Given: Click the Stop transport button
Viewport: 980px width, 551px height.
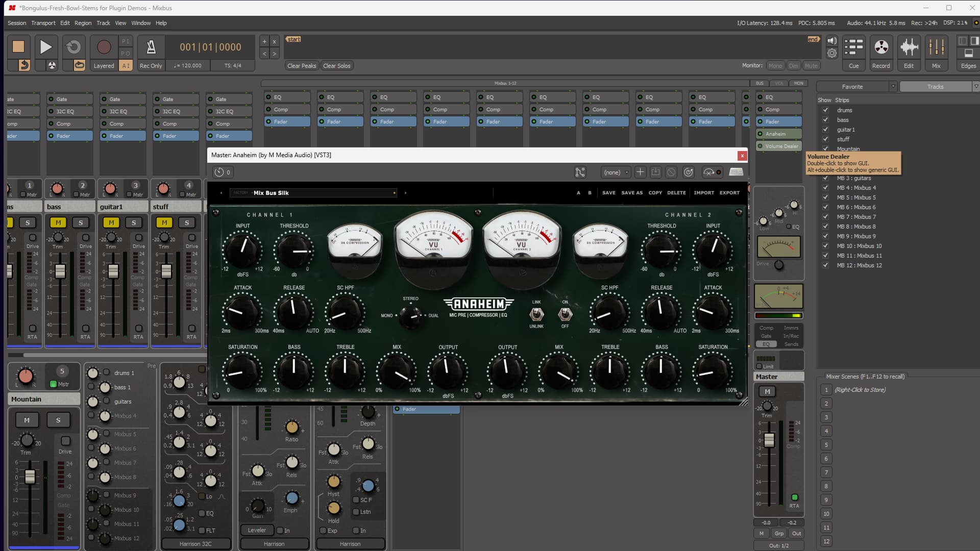Looking at the screenshot, I should click(18, 46).
